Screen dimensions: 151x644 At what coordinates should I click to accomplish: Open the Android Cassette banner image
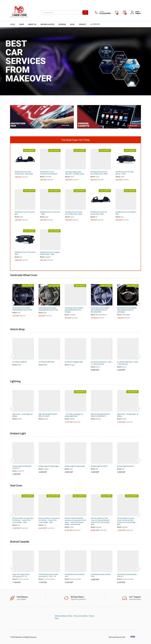click(x=109, y=117)
